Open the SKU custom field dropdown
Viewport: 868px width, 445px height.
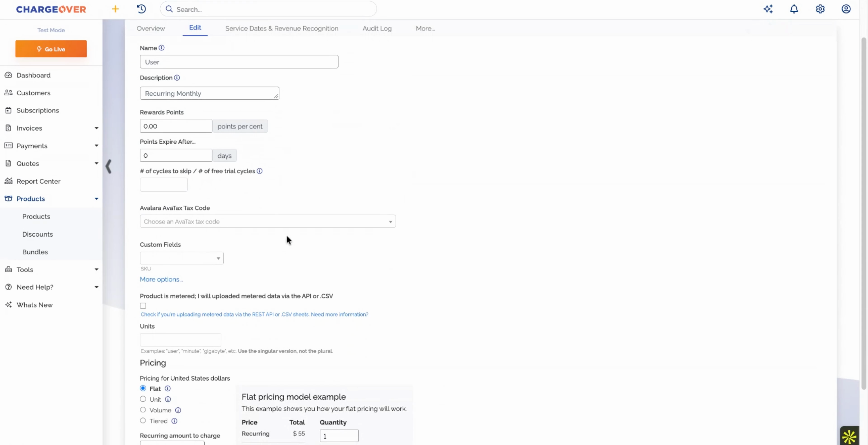pyautogui.click(x=182, y=258)
